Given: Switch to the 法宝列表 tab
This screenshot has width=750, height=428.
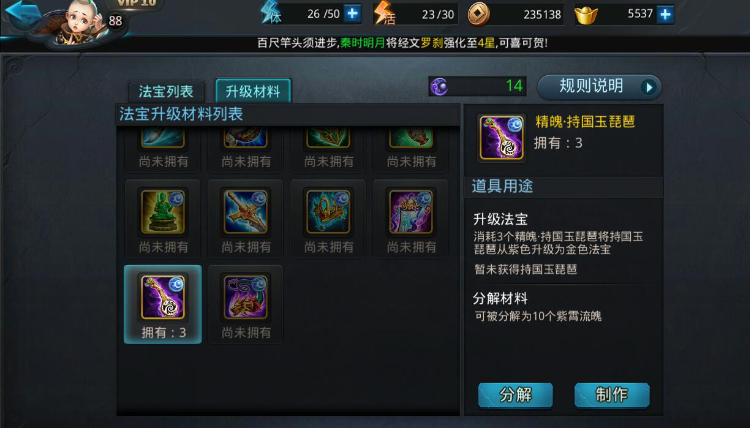Looking at the screenshot, I should pos(166,91).
